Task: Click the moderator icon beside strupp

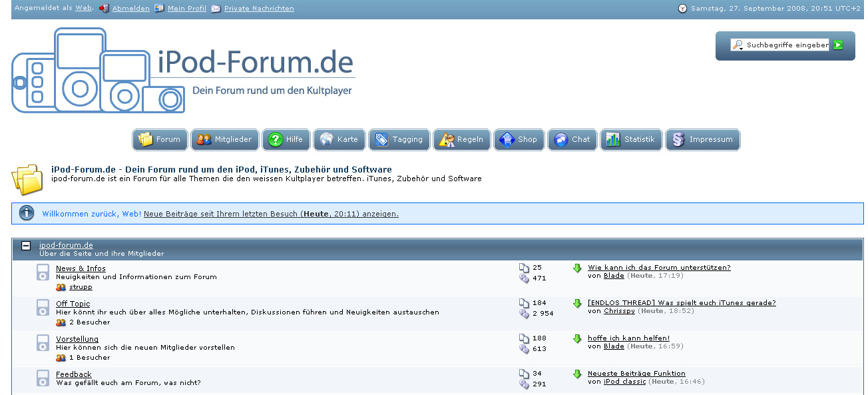Action: [x=61, y=287]
